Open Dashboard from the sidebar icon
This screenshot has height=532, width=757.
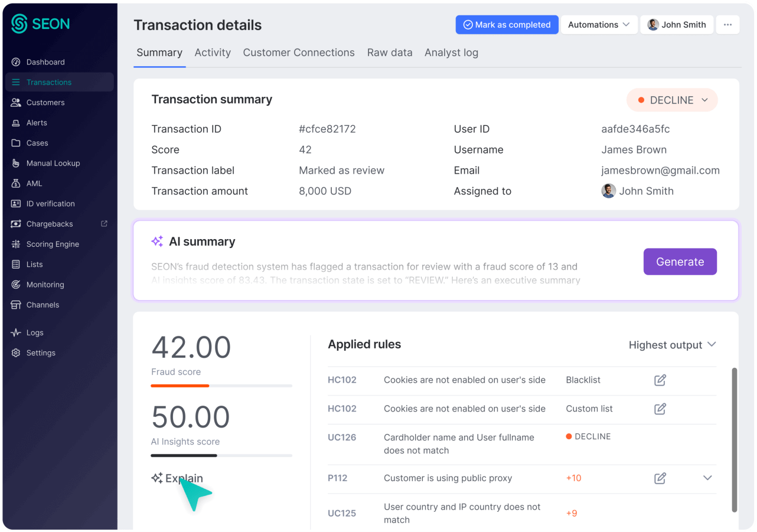click(x=16, y=62)
